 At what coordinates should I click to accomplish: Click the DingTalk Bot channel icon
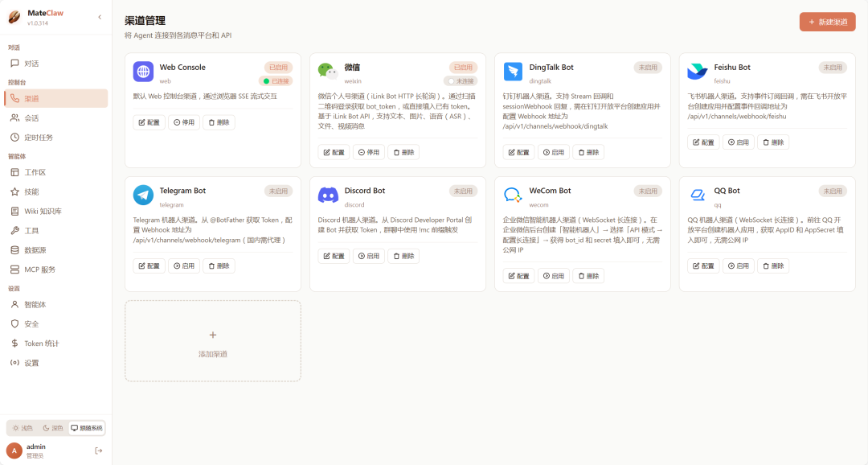pos(513,71)
